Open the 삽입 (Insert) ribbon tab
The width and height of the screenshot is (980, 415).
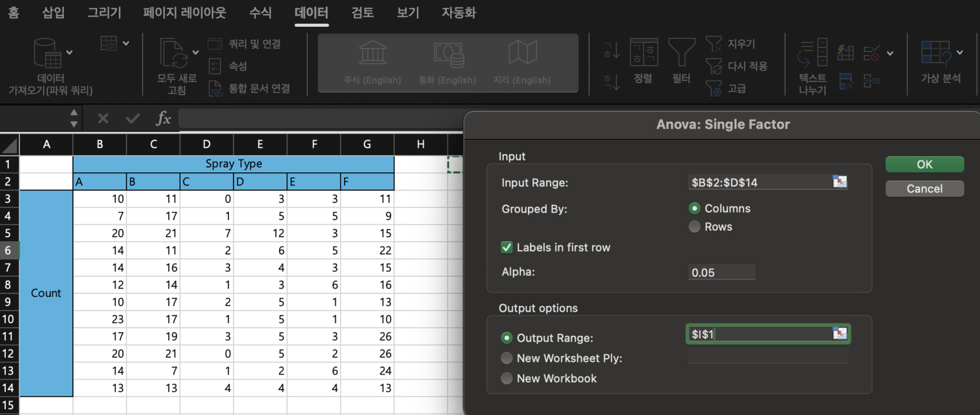(53, 13)
